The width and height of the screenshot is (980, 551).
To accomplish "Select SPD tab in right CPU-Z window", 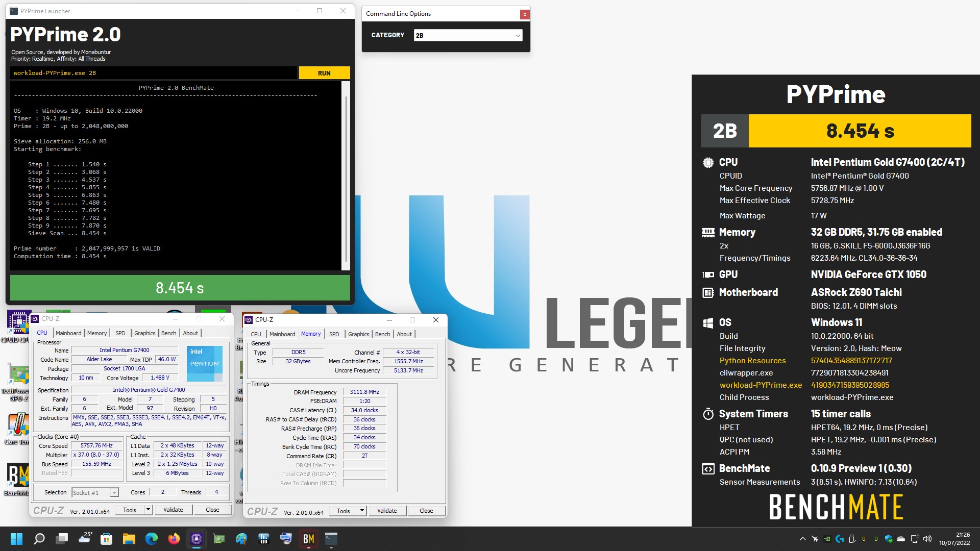I will pos(334,334).
